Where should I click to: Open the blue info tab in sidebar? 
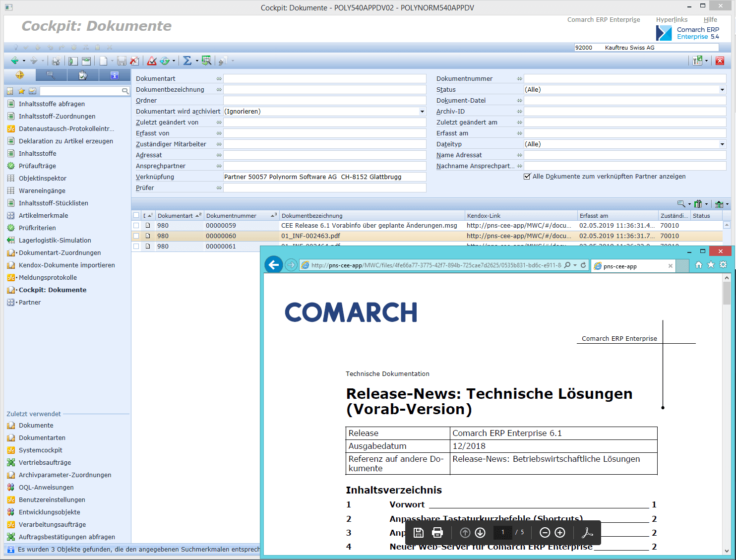(114, 75)
